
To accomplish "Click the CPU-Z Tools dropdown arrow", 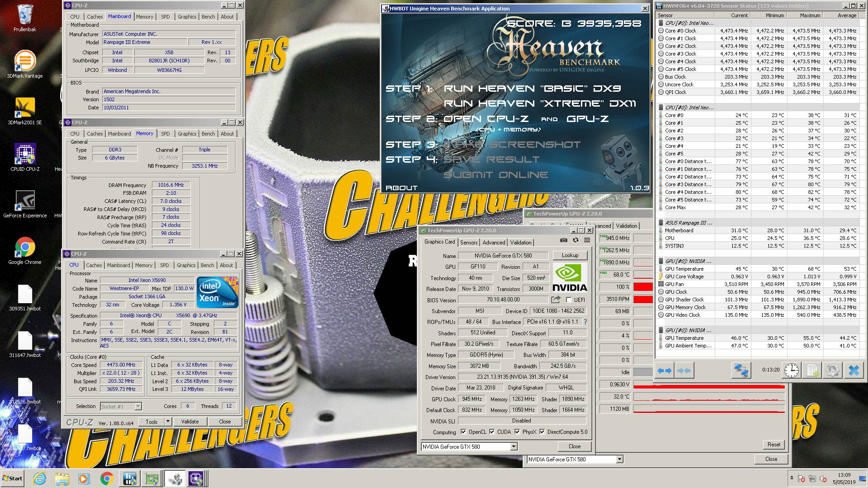I will (x=168, y=421).
